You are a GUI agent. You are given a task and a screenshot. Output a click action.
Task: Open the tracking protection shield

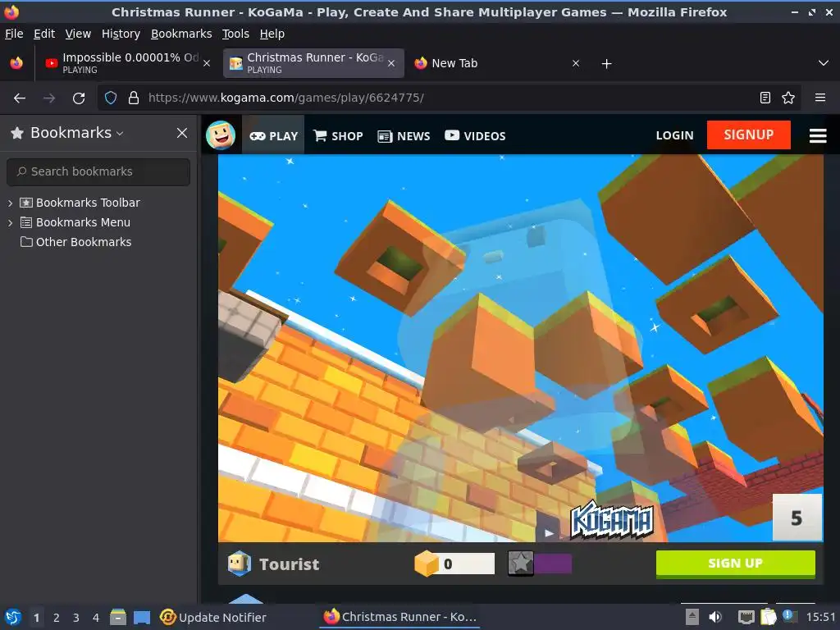pos(111,98)
